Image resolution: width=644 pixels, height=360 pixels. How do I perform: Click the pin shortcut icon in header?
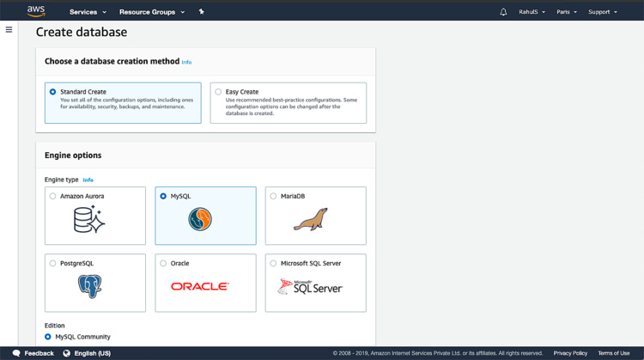tap(201, 12)
